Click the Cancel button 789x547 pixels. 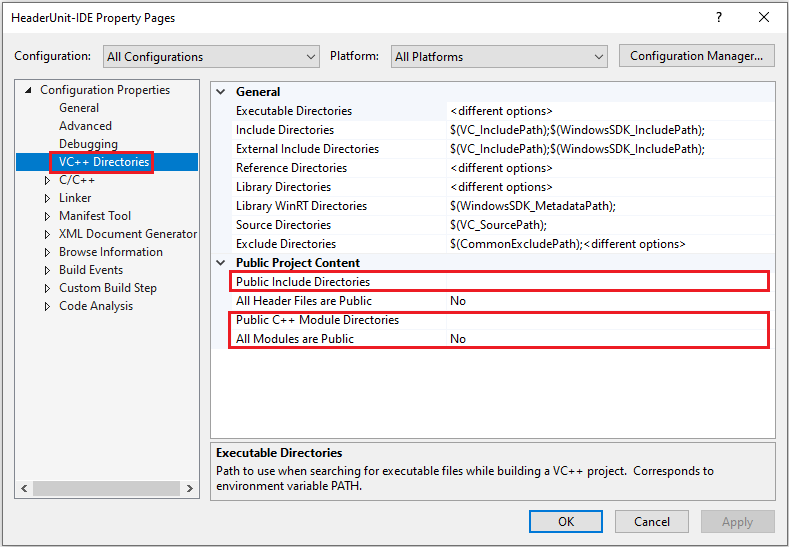(652, 521)
